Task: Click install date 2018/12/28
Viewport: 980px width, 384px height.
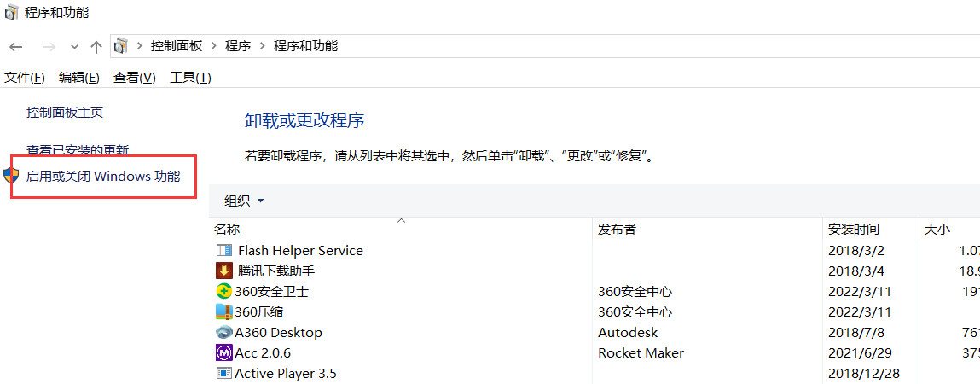Action: pos(864,374)
